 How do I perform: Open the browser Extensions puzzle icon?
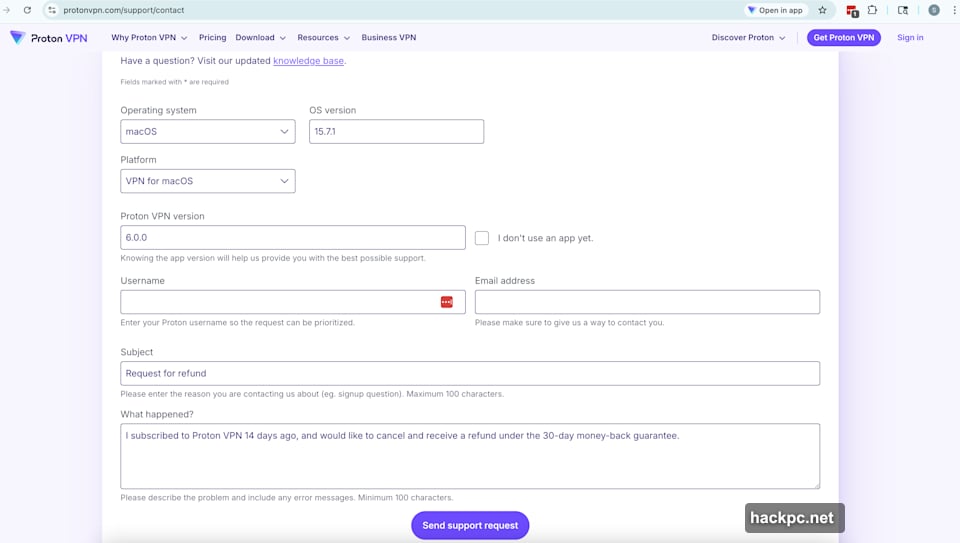point(873,10)
